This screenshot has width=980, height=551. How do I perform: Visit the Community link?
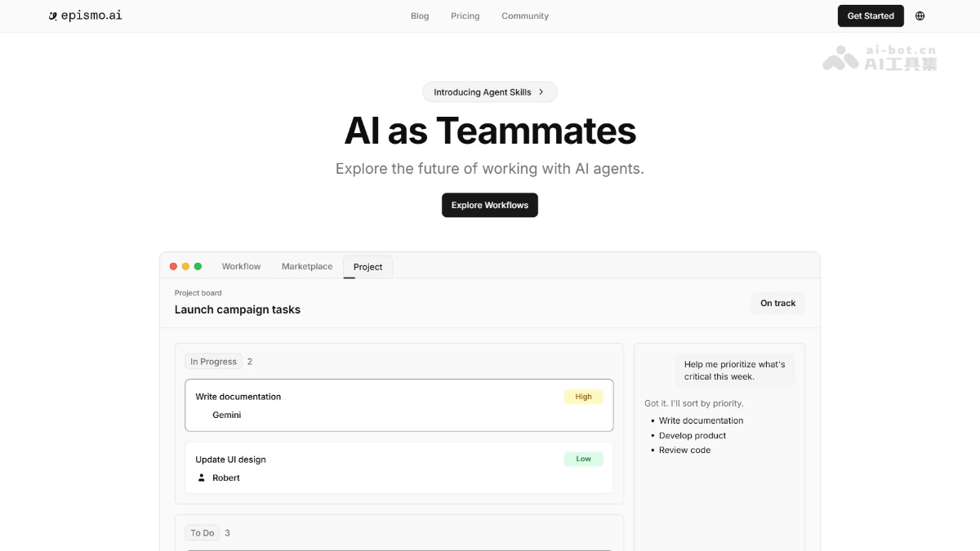coord(525,16)
